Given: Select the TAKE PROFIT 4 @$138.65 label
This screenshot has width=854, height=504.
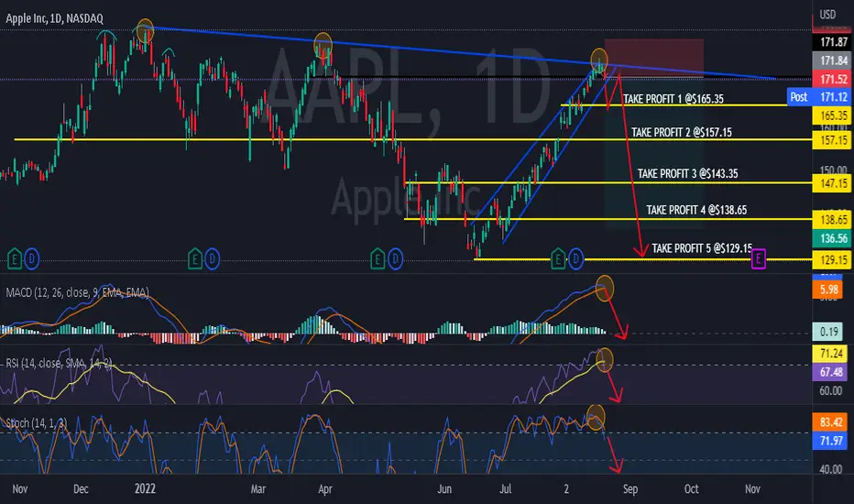Looking at the screenshot, I should [696, 211].
